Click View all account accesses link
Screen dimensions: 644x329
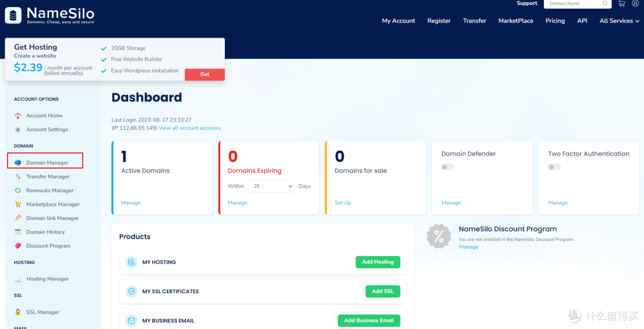click(190, 128)
